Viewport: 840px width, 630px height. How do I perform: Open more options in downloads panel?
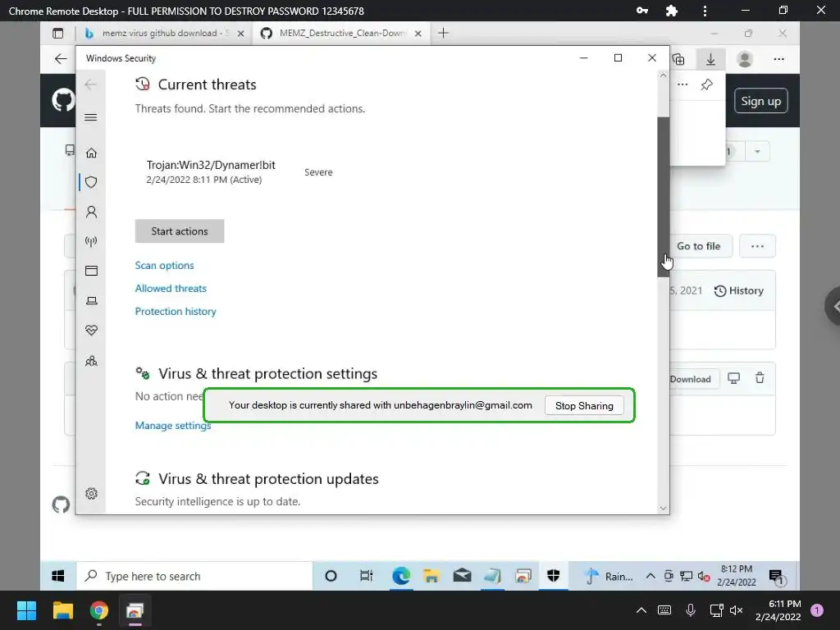pos(682,84)
